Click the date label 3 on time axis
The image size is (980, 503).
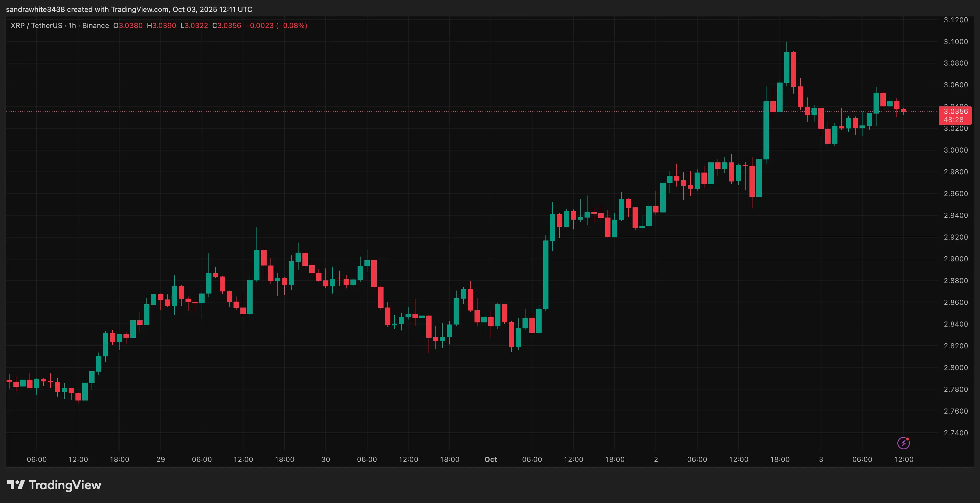click(x=821, y=459)
